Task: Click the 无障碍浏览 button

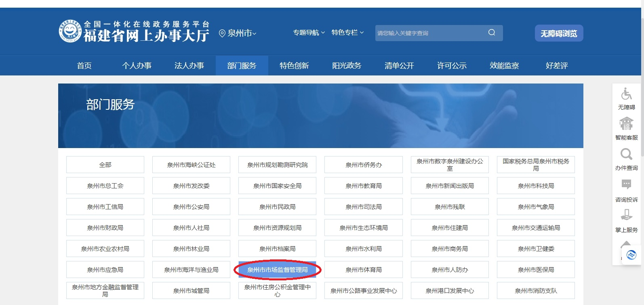Action: tap(559, 33)
